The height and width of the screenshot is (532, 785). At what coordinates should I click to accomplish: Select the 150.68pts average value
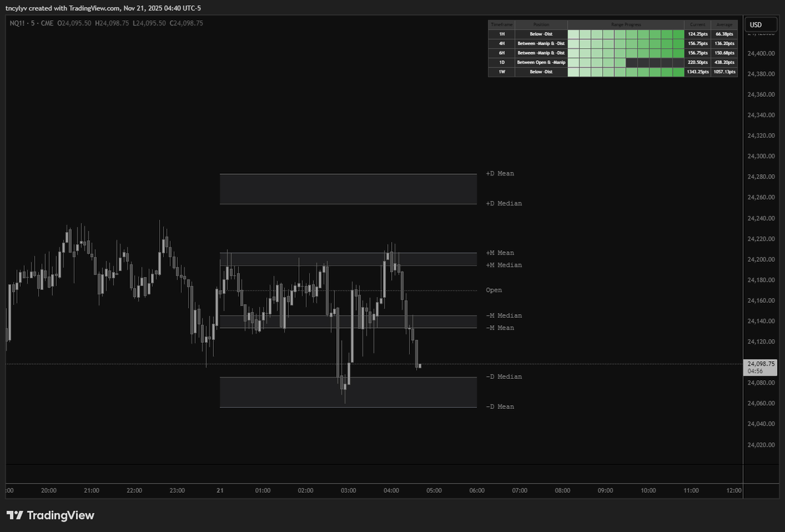point(724,52)
